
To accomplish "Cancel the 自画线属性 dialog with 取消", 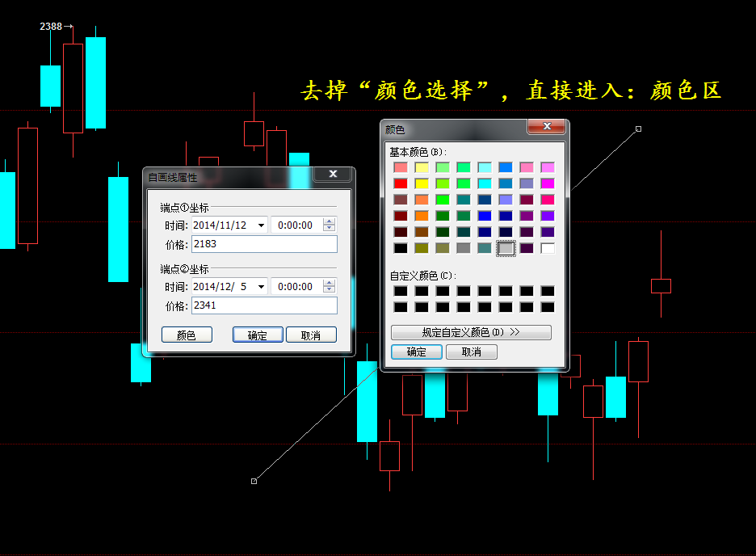I will 311,335.
